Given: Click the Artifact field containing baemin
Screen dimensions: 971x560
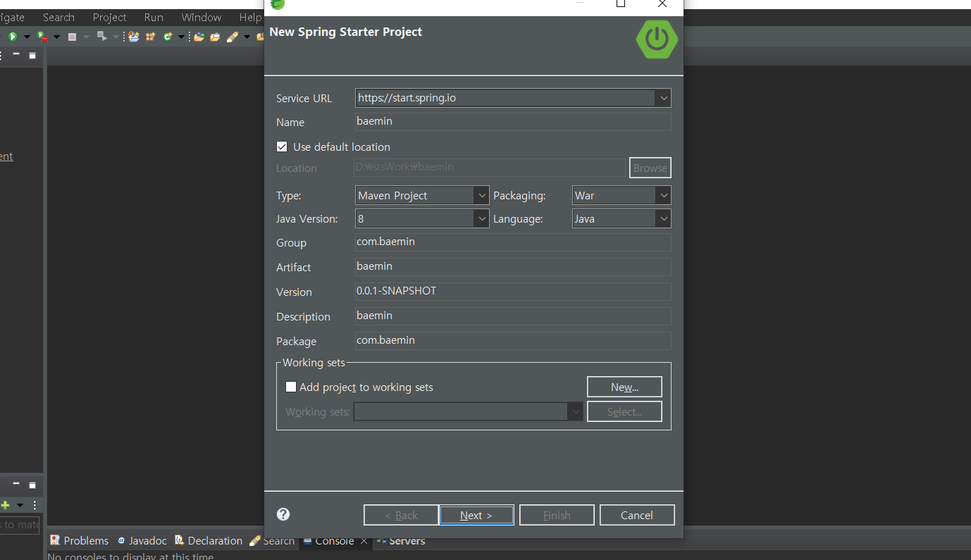Looking at the screenshot, I should [512, 266].
